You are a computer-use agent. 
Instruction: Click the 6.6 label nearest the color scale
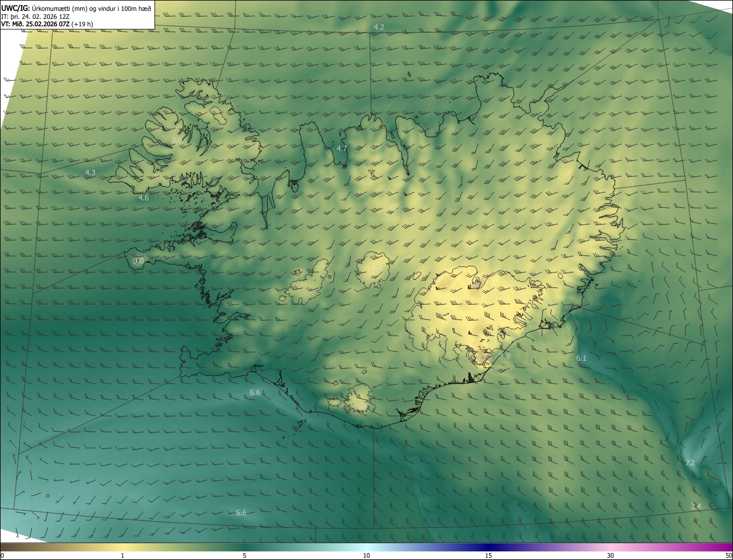tap(241, 512)
